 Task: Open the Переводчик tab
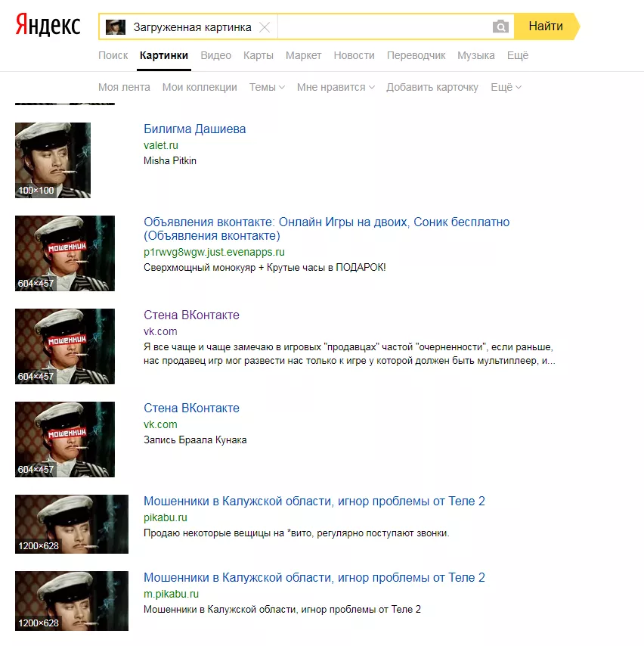point(416,56)
